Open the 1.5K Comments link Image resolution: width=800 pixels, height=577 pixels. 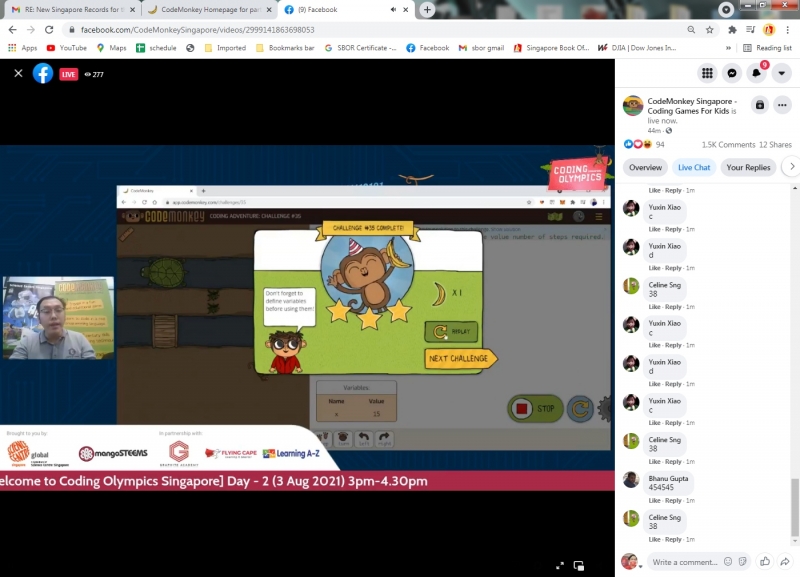tap(728, 145)
